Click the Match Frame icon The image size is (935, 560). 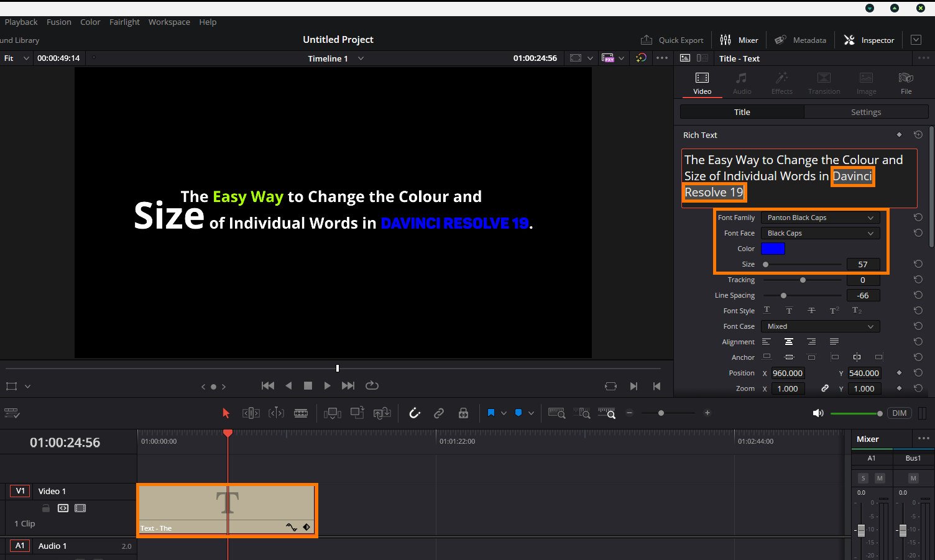[610, 386]
